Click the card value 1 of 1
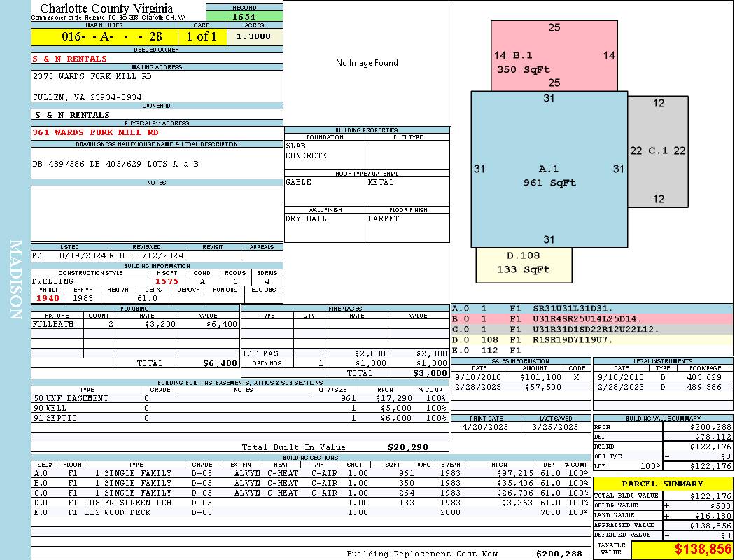Viewport: 735px width, 560px height. [x=202, y=36]
